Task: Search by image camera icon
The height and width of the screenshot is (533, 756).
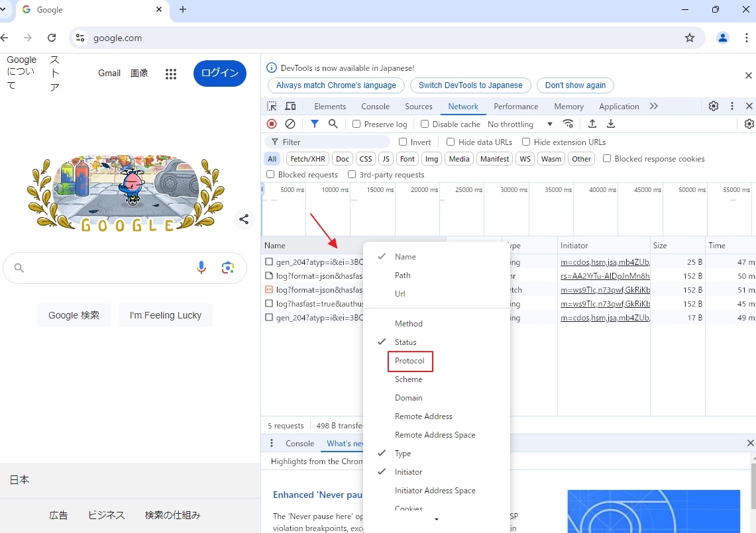Action: point(227,267)
